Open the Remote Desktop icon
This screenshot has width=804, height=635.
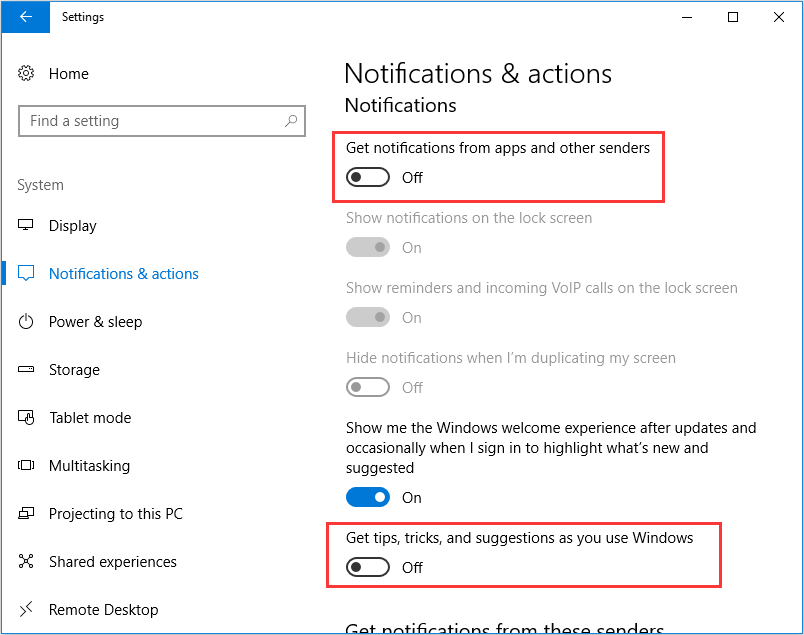28,609
